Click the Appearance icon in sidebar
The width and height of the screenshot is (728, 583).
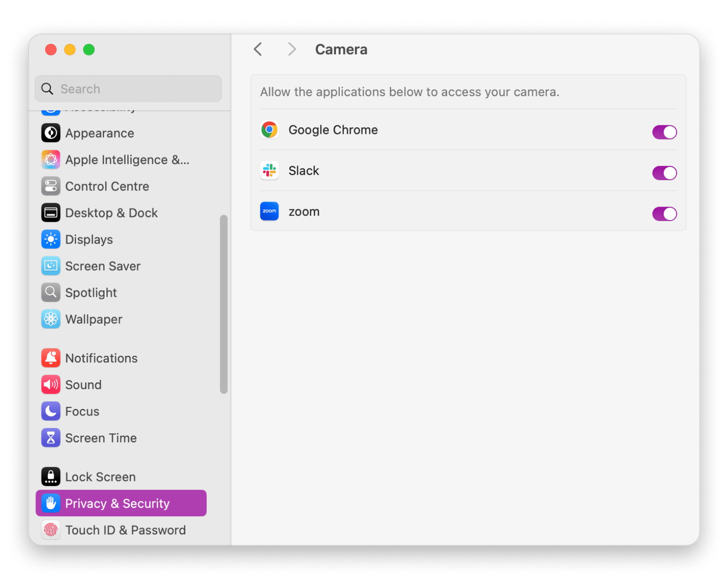tap(51, 133)
